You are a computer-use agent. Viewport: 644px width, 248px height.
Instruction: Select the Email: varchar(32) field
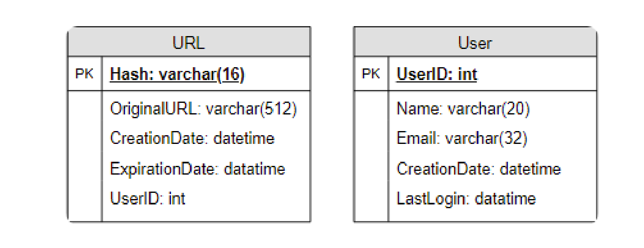click(x=462, y=138)
